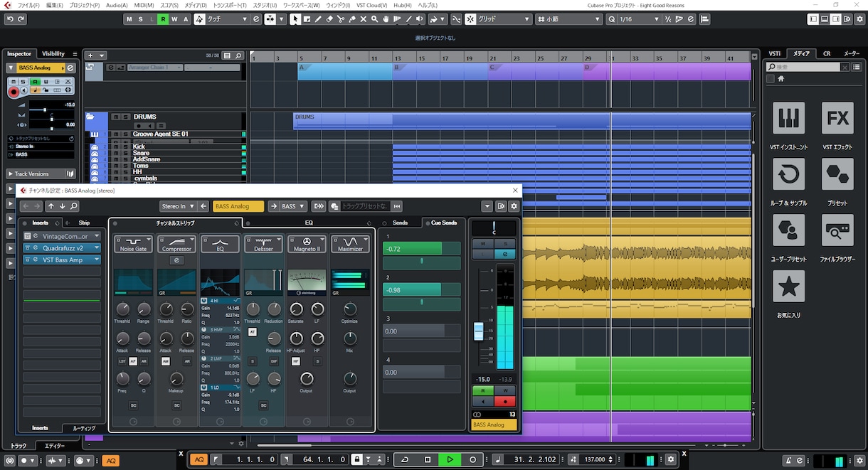The image size is (868, 470).
Task: Open the Stereo In input routing dropdown
Action: [177, 206]
